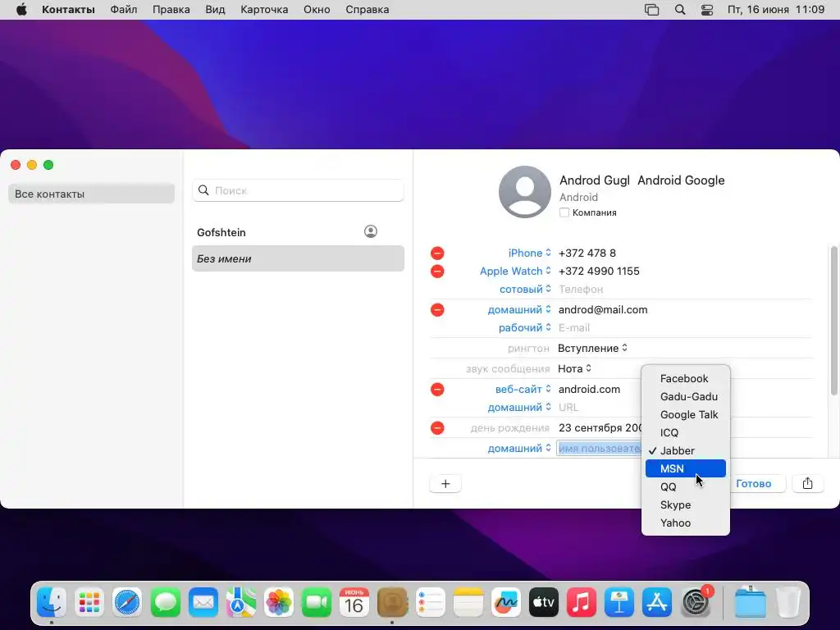
Task: Open домашний label dropdown beside email androd@mail.com
Action: pyautogui.click(x=519, y=309)
